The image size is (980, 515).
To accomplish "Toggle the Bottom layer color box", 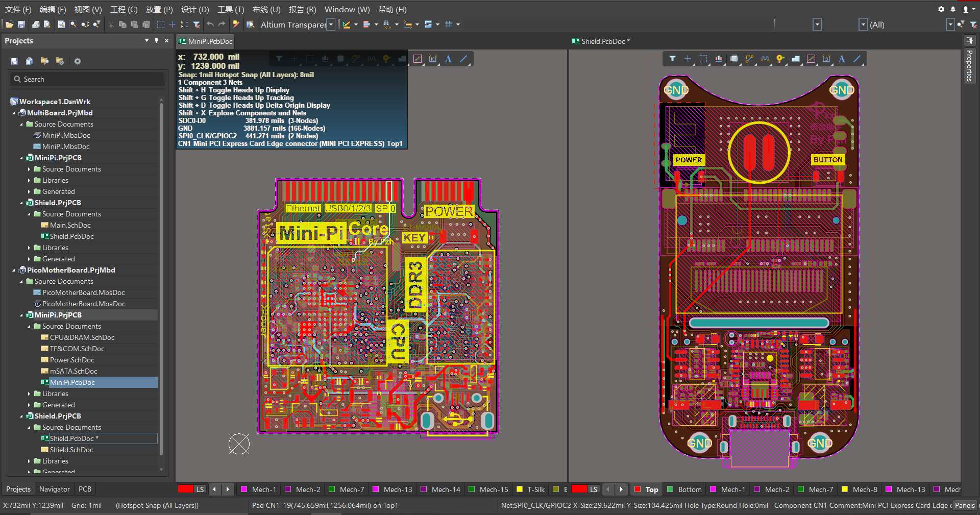I will (670, 489).
